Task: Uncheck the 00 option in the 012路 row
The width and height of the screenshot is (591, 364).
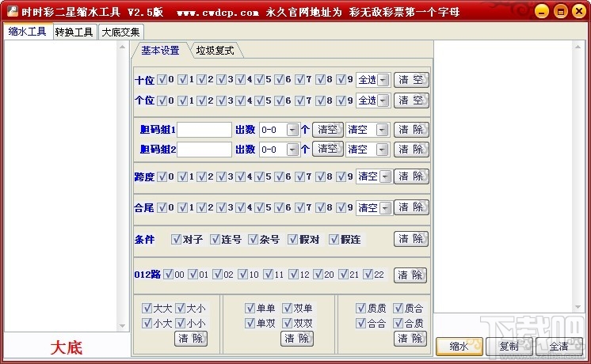Action: coord(168,275)
